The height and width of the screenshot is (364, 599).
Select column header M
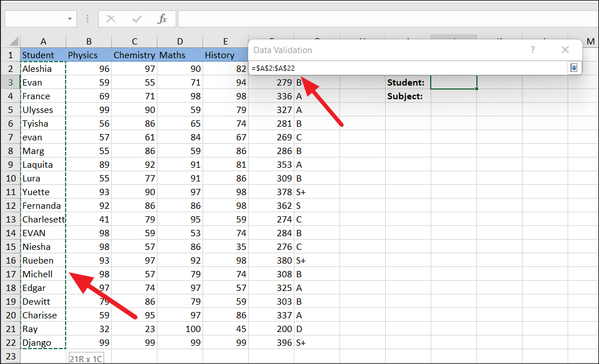590,41
